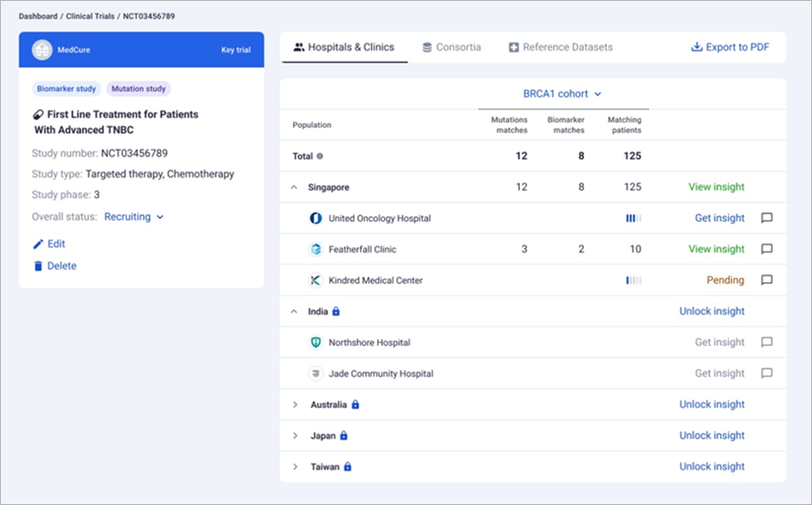Click Edit in the trial card
This screenshot has height=505, width=812.
coord(49,244)
